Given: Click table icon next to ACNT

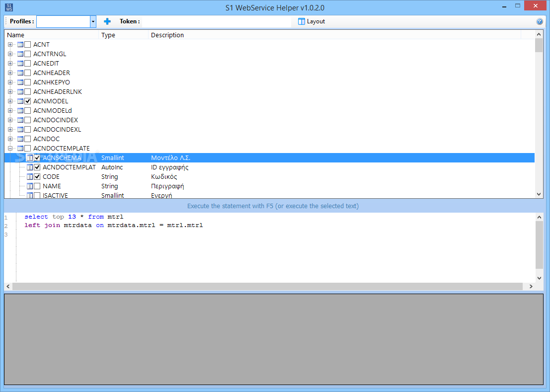Looking at the screenshot, I should coord(20,45).
